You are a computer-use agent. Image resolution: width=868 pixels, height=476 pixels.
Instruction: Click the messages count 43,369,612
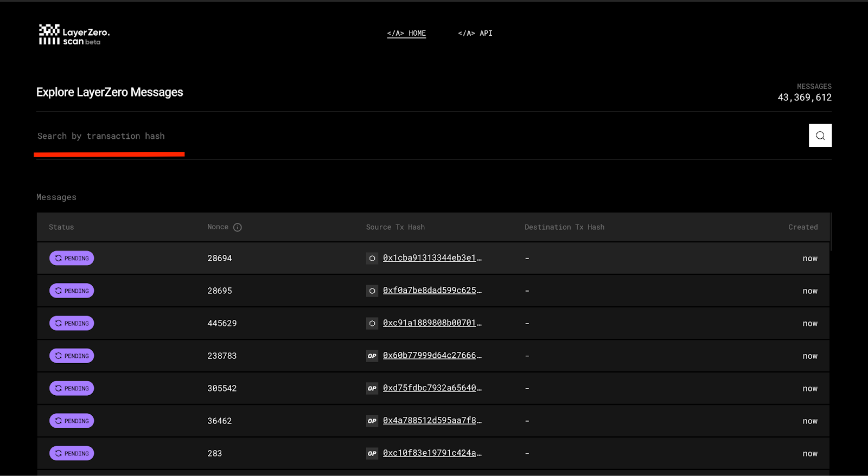click(805, 98)
